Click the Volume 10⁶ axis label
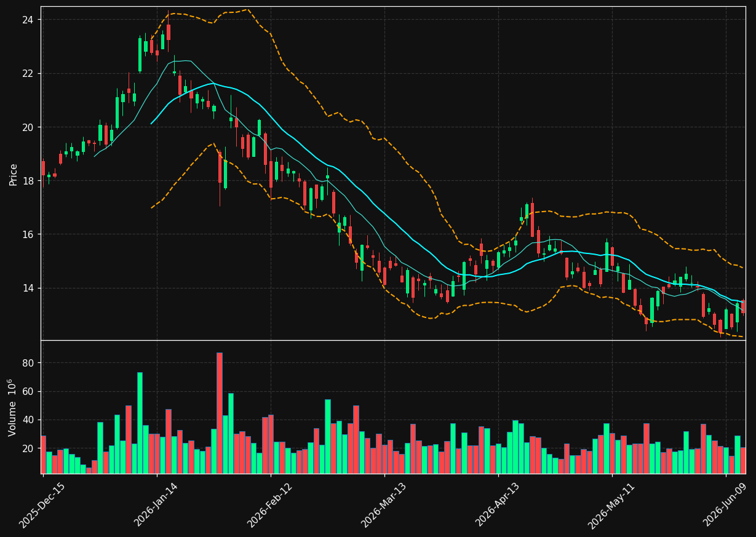This screenshot has width=756, height=537. [x=13, y=407]
